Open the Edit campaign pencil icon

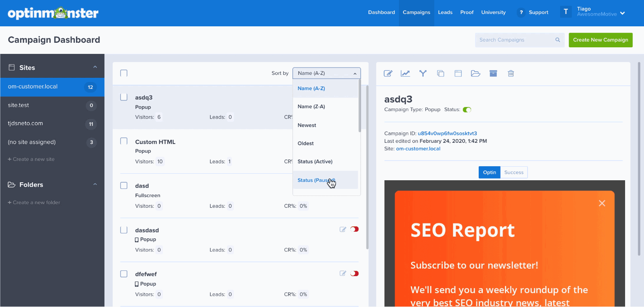(388, 73)
